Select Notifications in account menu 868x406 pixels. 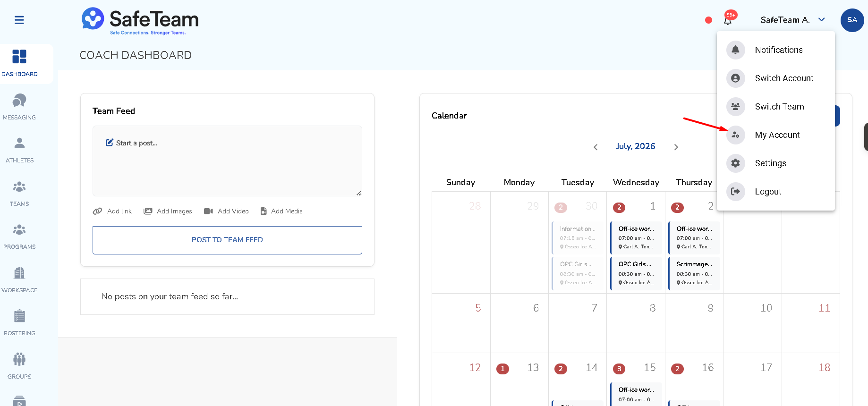click(x=776, y=50)
